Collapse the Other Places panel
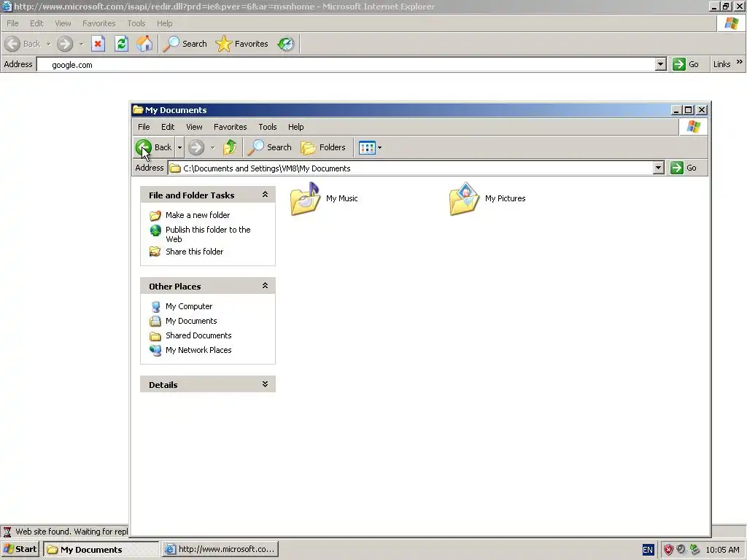Image resolution: width=747 pixels, height=560 pixels. [265, 286]
